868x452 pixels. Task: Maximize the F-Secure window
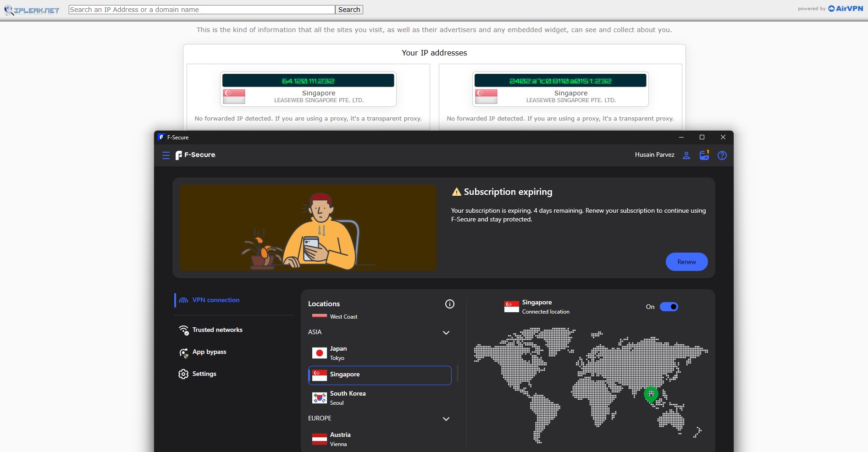[702, 137]
